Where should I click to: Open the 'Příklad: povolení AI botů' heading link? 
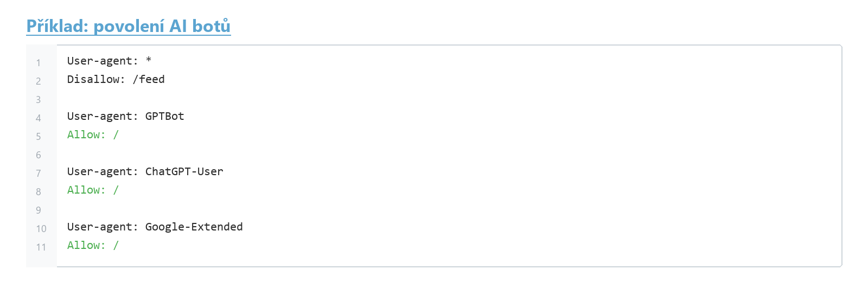(129, 25)
